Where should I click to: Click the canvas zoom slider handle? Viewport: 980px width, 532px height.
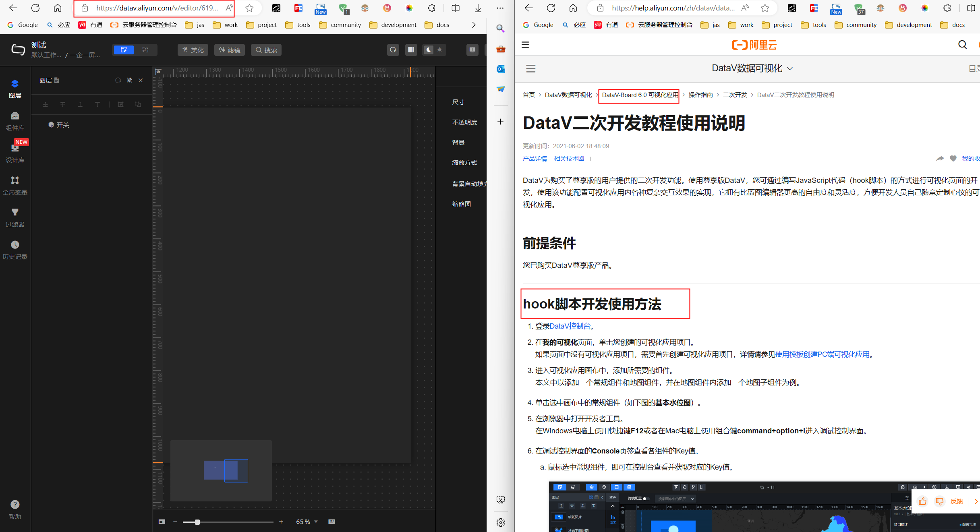pyautogui.click(x=197, y=522)
